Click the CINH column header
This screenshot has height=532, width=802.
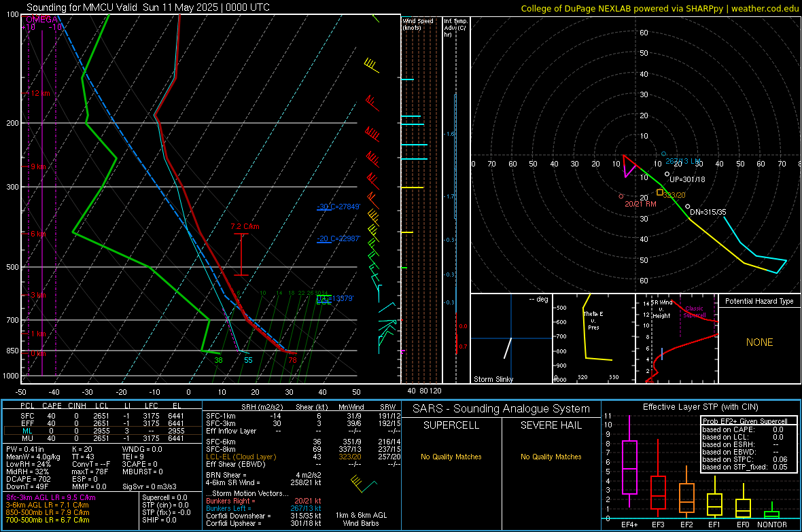pyautogui.click(x=77, y=406)
